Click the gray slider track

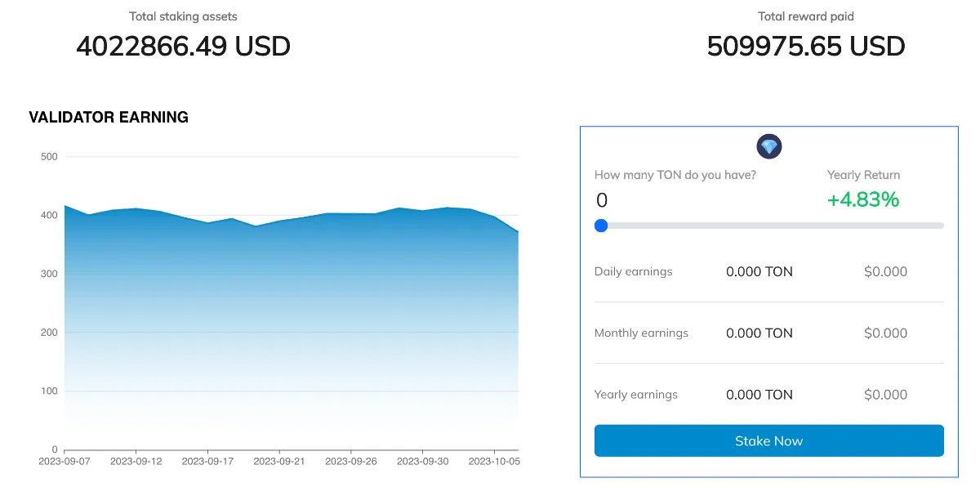coord(769,226)
